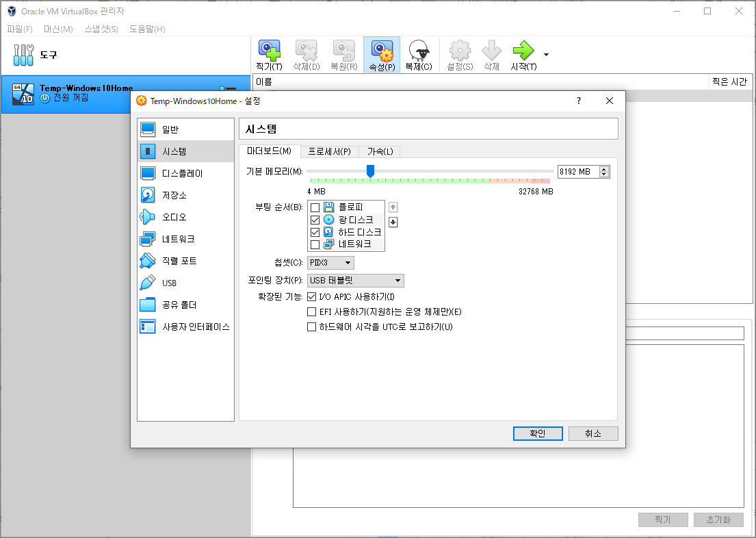Move boot item down with arrow

[x=393, y=222]
